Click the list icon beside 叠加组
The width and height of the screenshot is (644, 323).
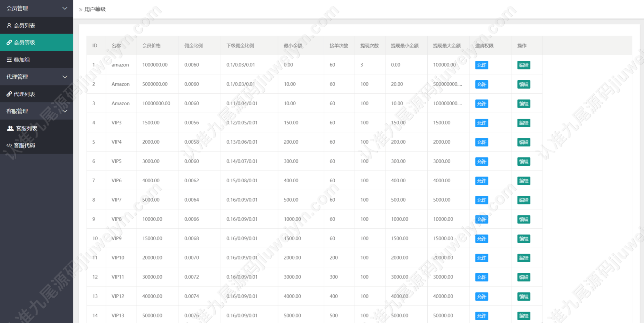9,60
